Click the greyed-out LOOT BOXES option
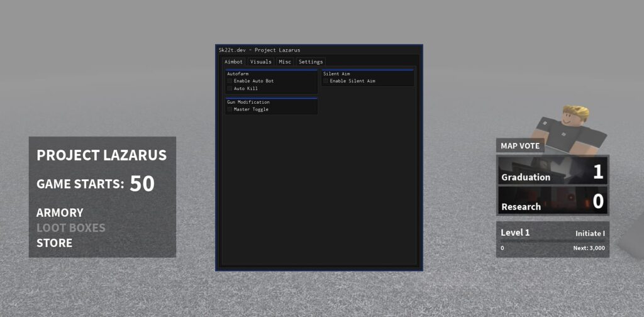The height and width of the screenshot is (317, 644). (70, 228)
